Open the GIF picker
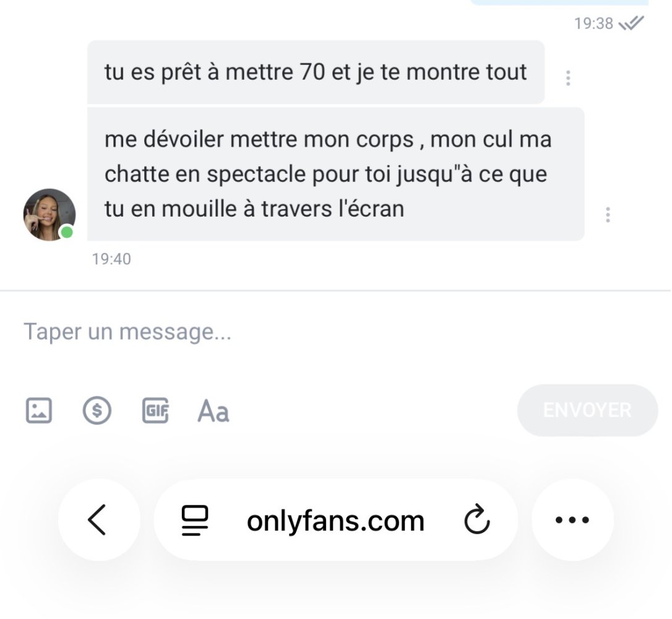672x619 pixels. (x=155, y=410)
